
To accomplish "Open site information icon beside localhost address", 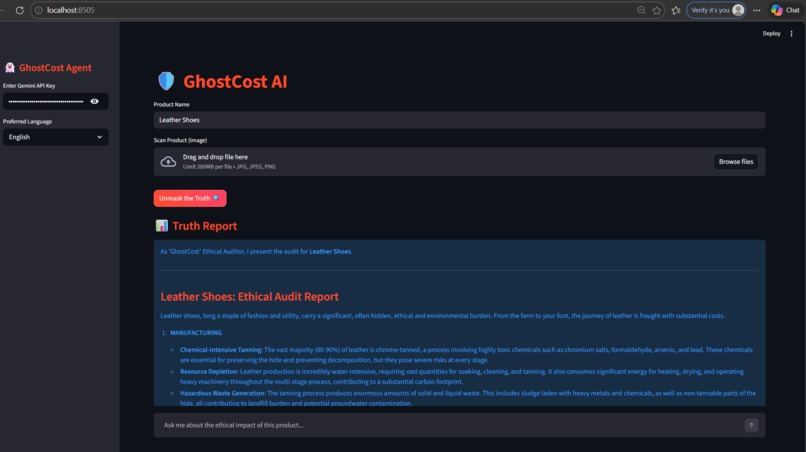I will coord(39,10).
